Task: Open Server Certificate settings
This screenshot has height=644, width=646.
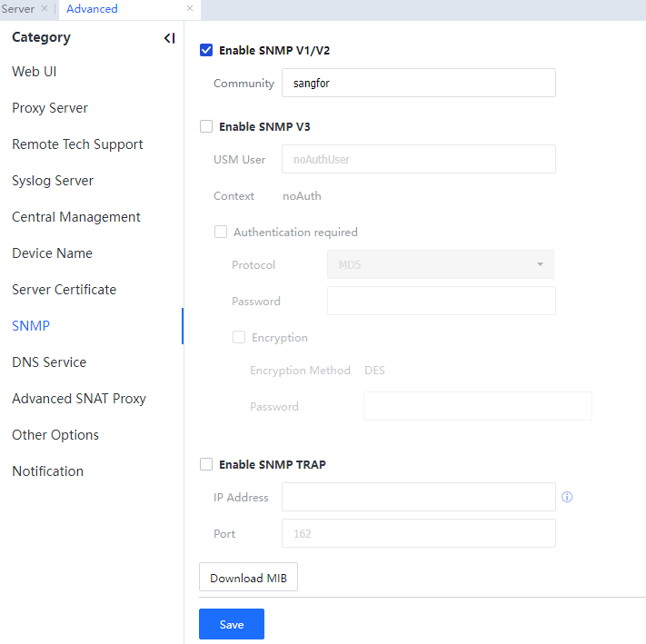Action: pyautogui.click(x=64, y=290)
